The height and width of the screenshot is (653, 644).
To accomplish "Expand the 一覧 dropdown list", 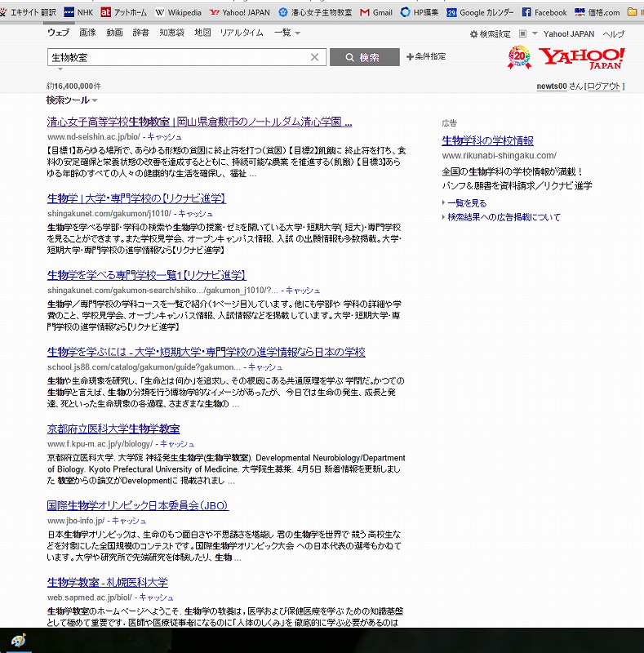I will tap(287, 33).
